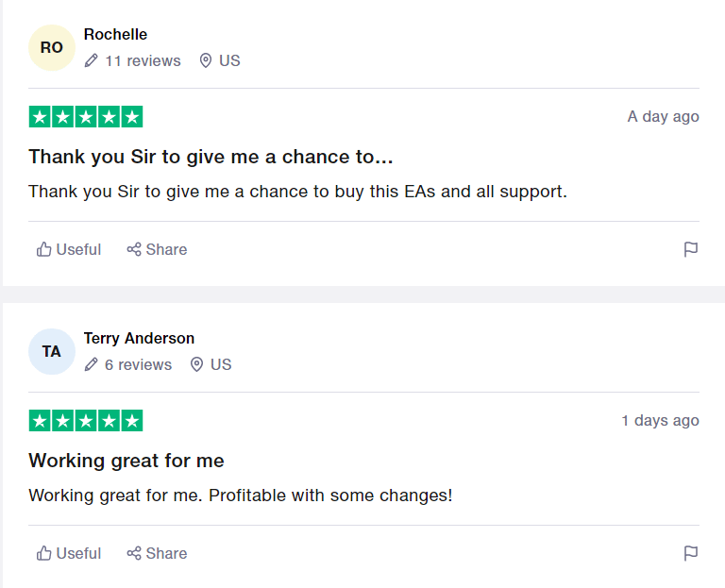This screenshot has width=725, height=588.
Task: Flag Terry Anderson's review for reporting
Action: click(x=691, y=554)
